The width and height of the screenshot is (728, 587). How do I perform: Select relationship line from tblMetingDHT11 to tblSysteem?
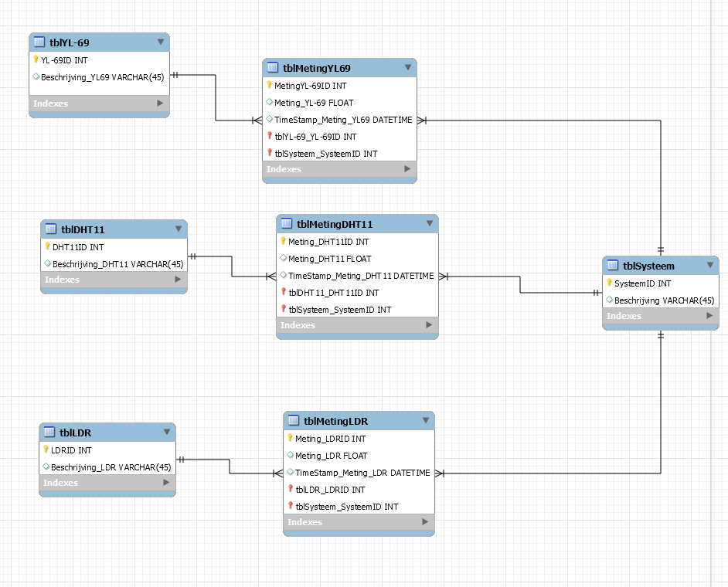[520, 284]
